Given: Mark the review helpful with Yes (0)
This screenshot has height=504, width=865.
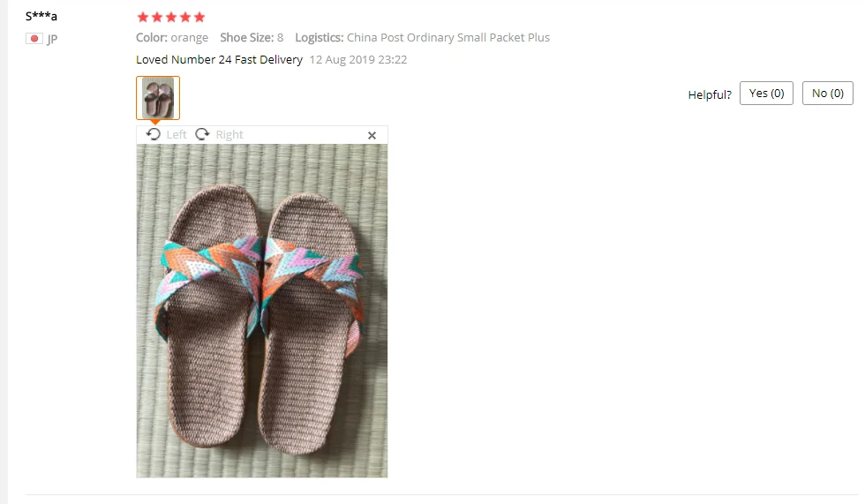Looking at the screenshot, I should pos(766,94).
